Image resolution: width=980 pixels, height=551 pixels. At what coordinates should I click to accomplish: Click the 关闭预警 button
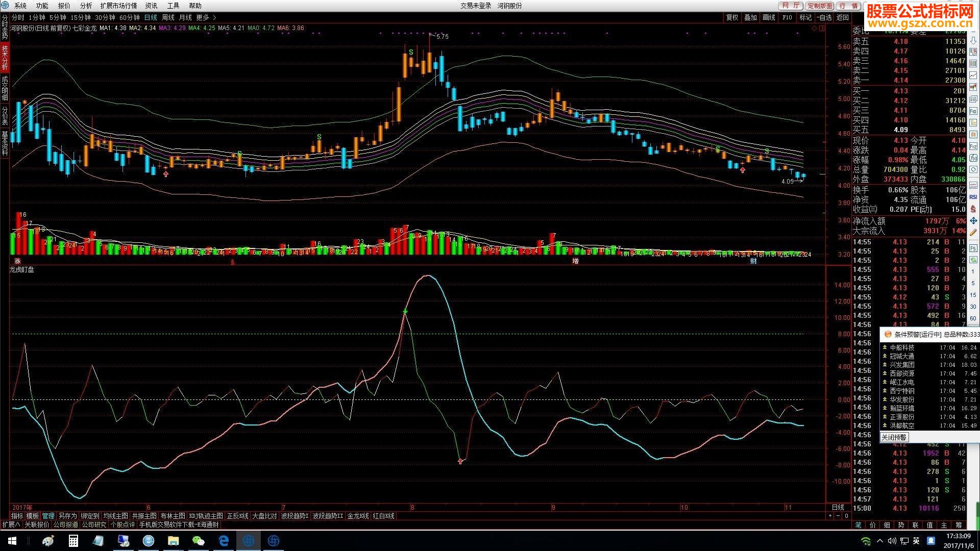click(x=894, y=437)
